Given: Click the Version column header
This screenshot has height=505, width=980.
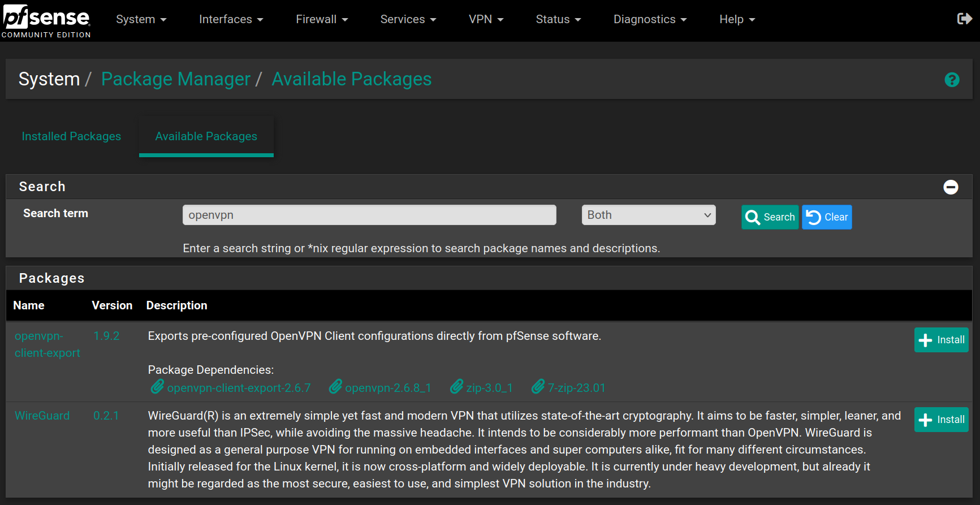Looking at the screenshot, I should 112,305.
